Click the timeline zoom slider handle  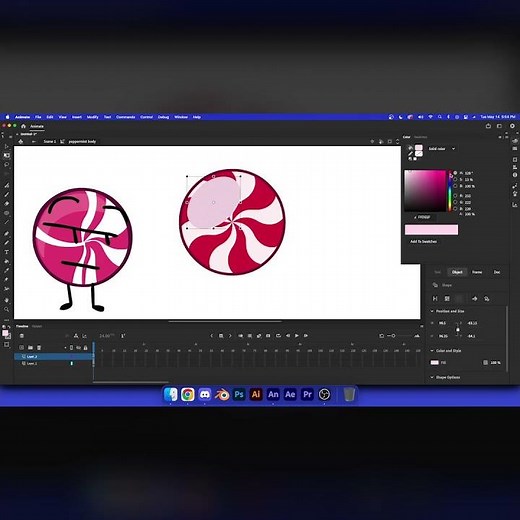(393, 336)
